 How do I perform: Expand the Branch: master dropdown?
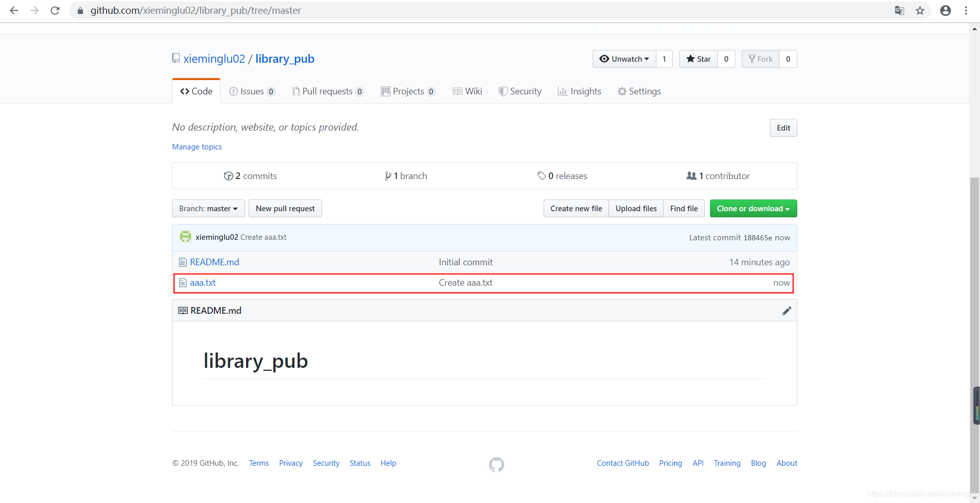[x=208, y=209]
